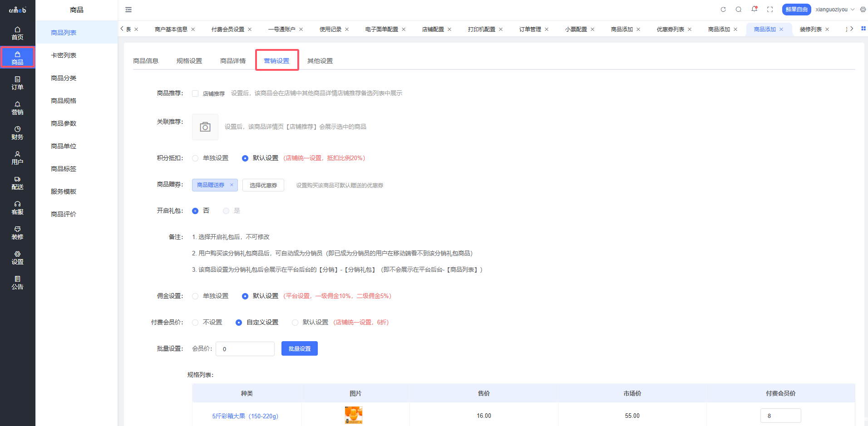The width and height of the screenshot is (868, 426).
Task: Open the notification bell
Action: tap(754, 9)
